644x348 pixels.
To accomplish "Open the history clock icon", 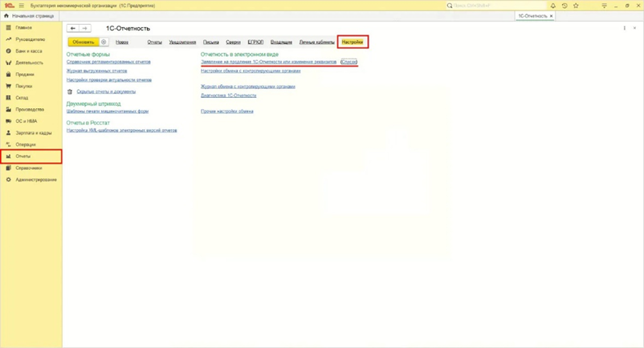I will (565, 6).
